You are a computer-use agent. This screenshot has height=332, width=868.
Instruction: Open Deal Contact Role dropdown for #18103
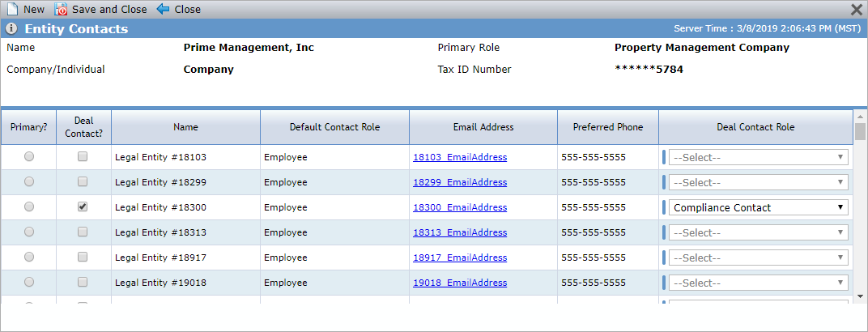click(x=759, y=157)
